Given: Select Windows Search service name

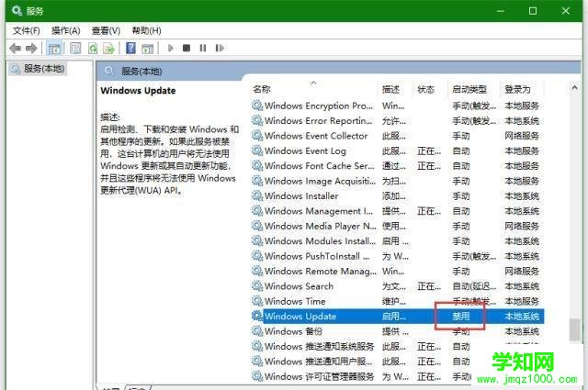Looking at the screenshot, I should pos(299,286).
